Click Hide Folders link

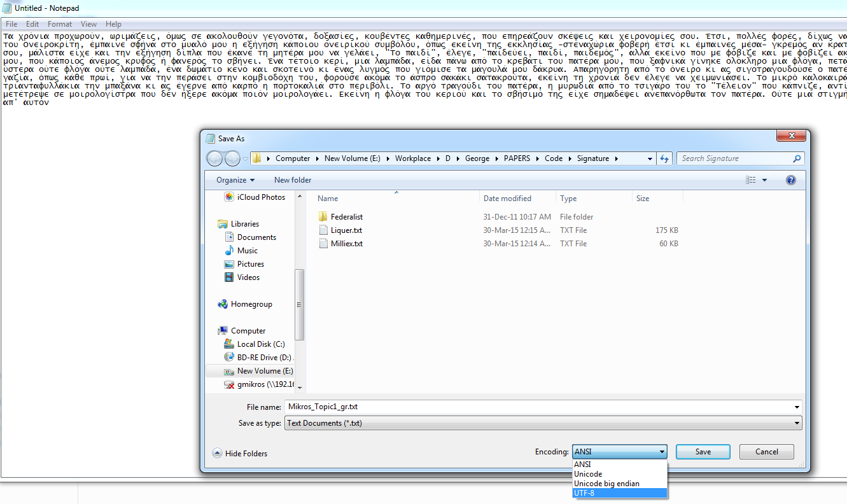coord(246,454)
